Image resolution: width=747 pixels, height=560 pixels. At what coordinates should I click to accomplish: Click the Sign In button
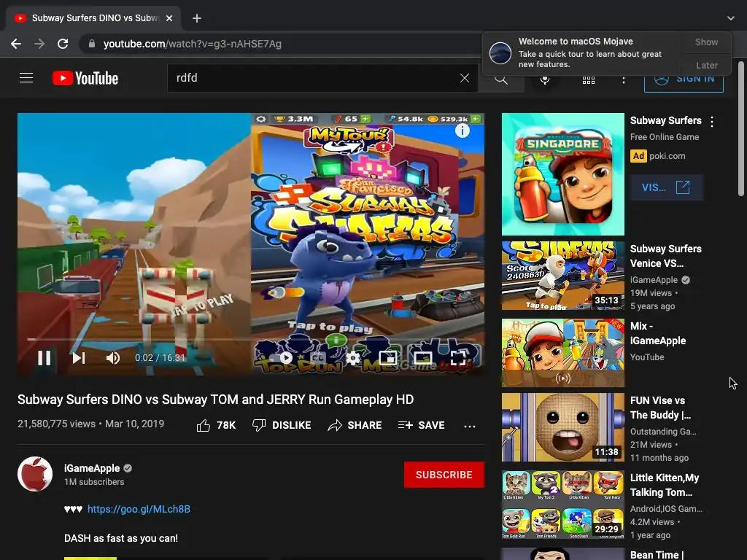[684, 80]
